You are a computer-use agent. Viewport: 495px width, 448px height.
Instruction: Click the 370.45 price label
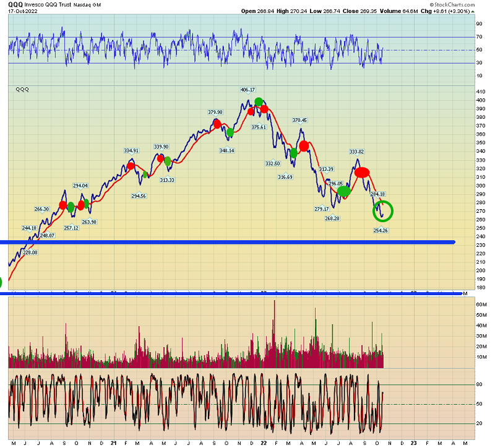tap(299, 120)
